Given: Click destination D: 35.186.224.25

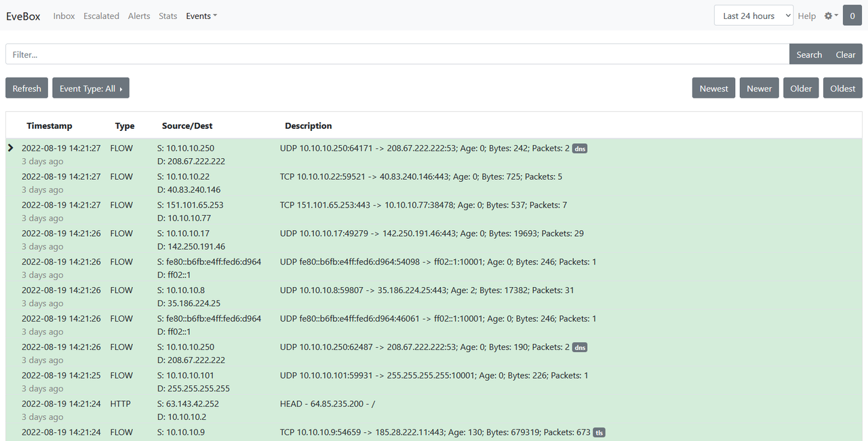Looking at the screenshot, I should (x=189, y=303).
